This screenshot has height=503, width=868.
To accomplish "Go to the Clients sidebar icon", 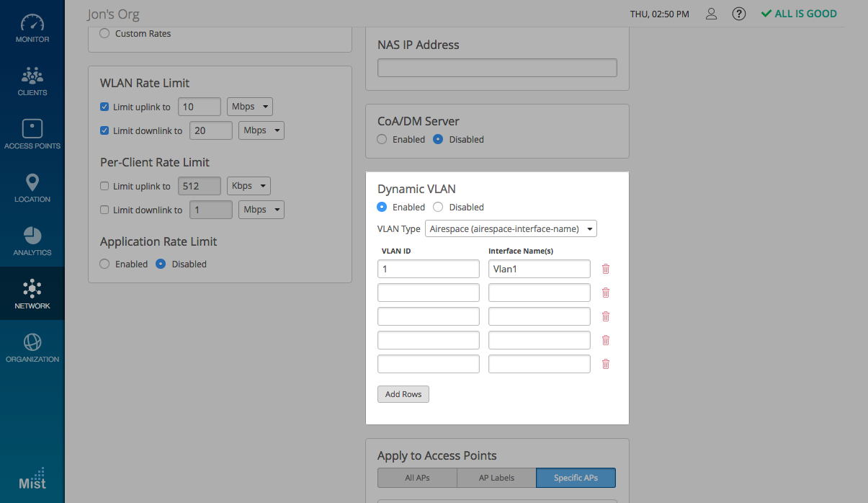I will tap(32, 81).
